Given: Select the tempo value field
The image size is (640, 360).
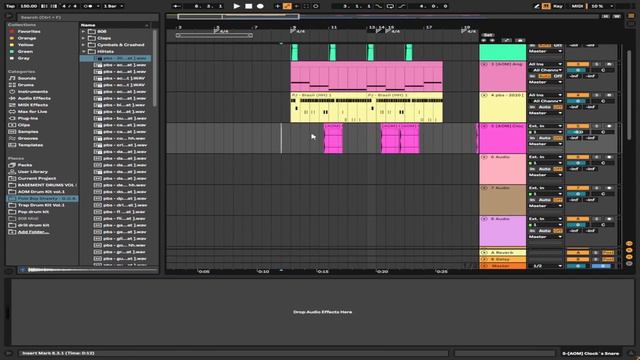Looking at the screenshot, I should pyautogui.click(x=28, y=6).
